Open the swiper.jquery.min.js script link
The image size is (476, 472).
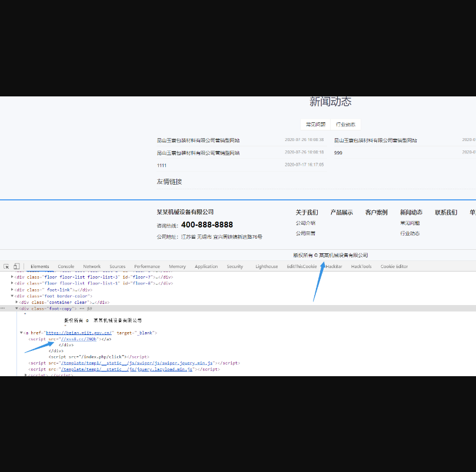(x=137, y=363)
